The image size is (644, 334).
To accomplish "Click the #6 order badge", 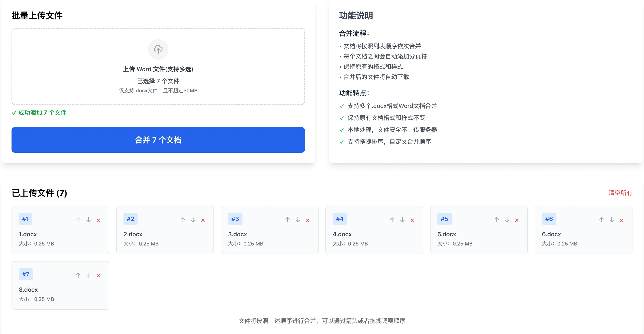I will pyautogui.click(x=549, y=219).
